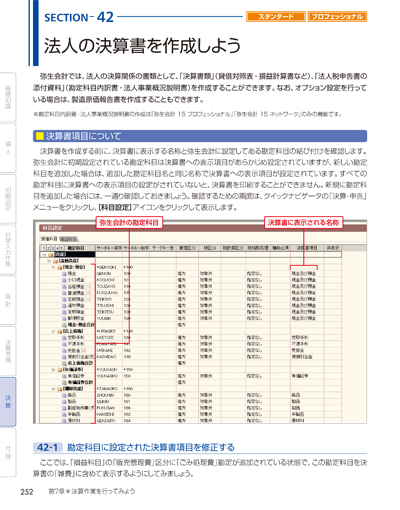Collapse the [現金・預金] tree node
This screenshot has height=510, width=400.
click(53, 267)
